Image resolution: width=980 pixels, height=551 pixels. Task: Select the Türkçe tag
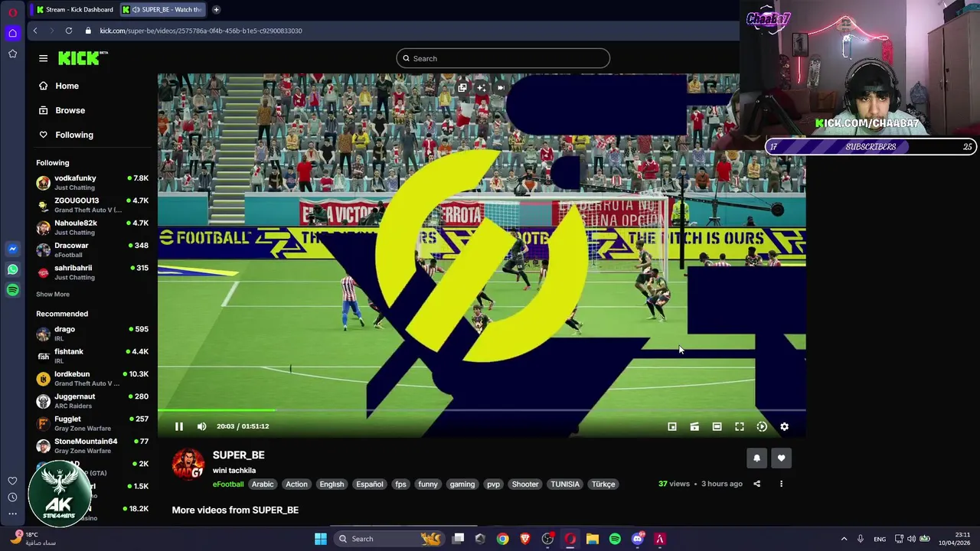click(603, 484)
